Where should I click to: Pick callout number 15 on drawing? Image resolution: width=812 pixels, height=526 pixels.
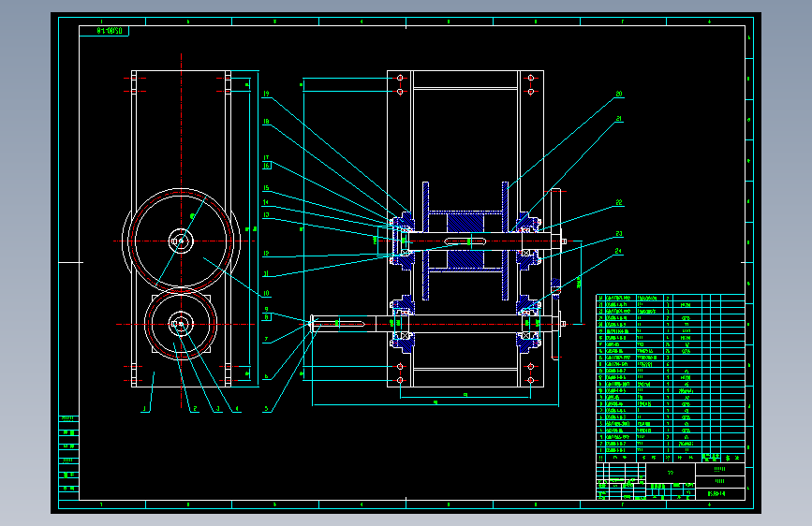point(266,188)
